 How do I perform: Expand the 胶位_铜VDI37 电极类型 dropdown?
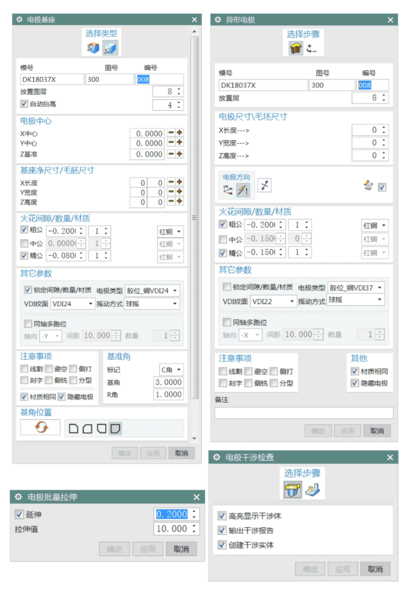click(356, 288)
